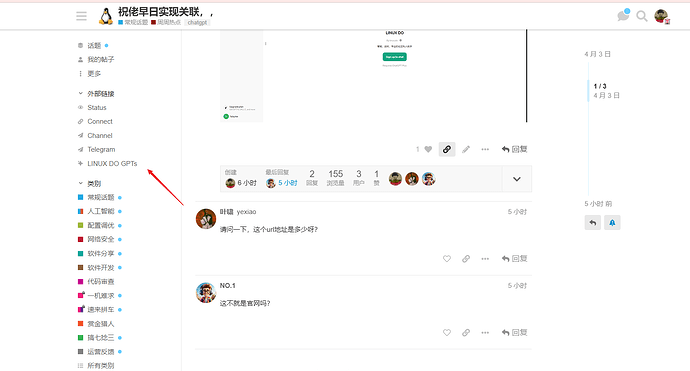This screenshot has height=371, width=690.
Task: Open the 更多 sidebar menu
Action: (90, 73)
